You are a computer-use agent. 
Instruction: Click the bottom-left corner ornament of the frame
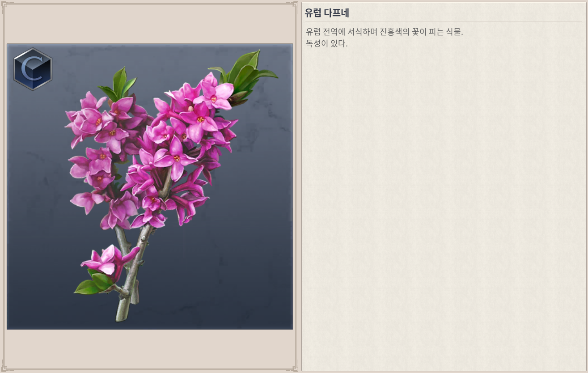click(x=6, y=368)
